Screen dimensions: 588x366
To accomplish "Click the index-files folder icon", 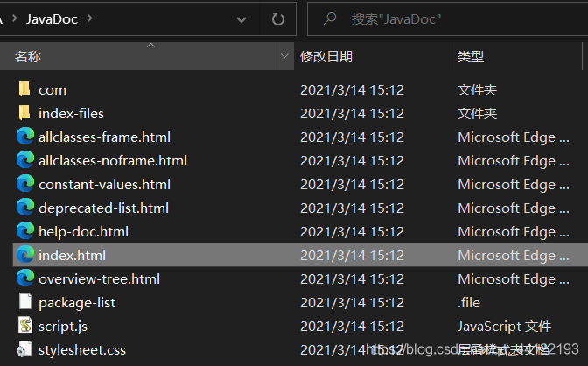I will coord(24,113).
